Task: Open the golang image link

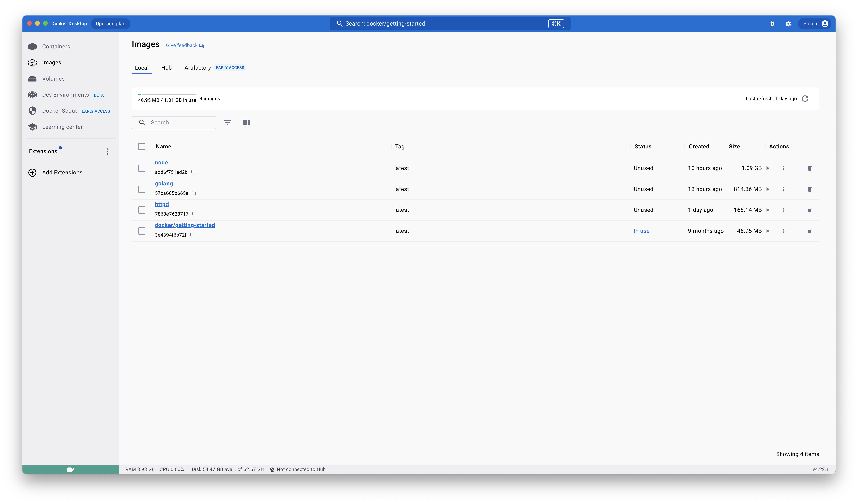Action: tap(164, 183)
